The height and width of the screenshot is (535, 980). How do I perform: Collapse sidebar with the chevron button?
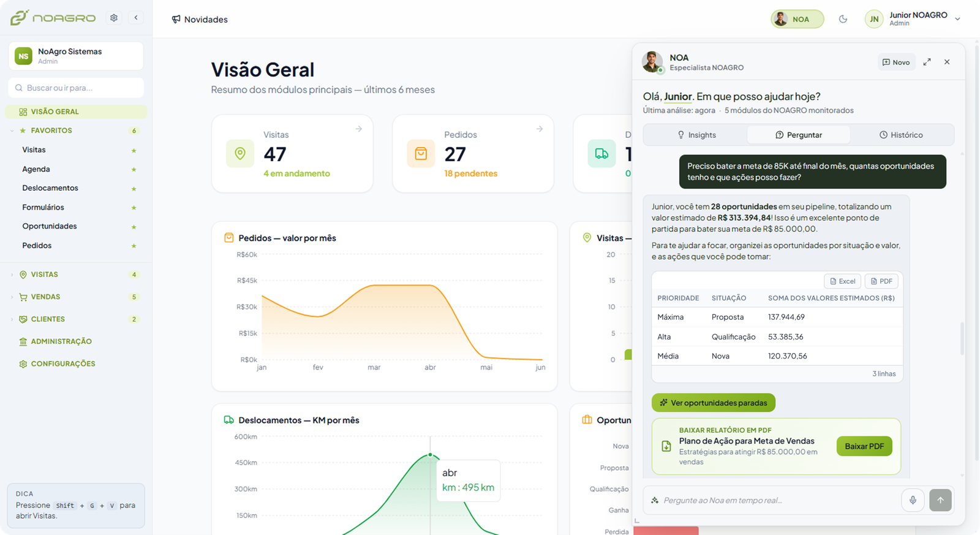point(136,18)
